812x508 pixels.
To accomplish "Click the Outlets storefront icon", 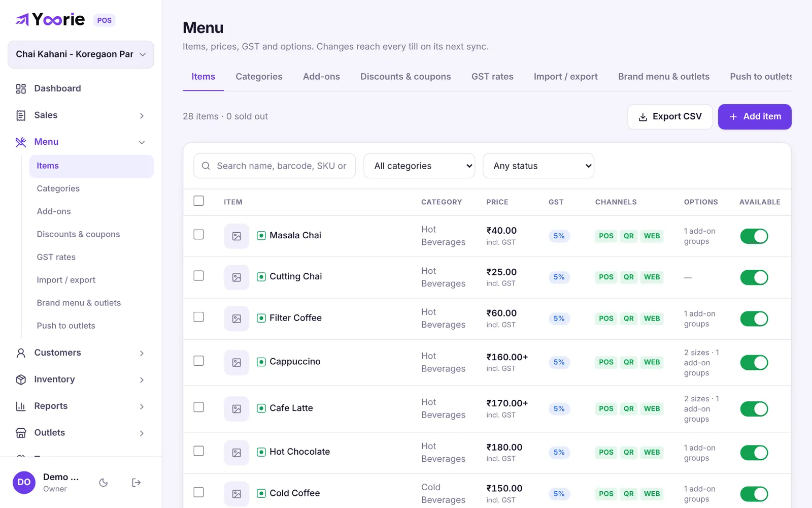I will [21, 433].
